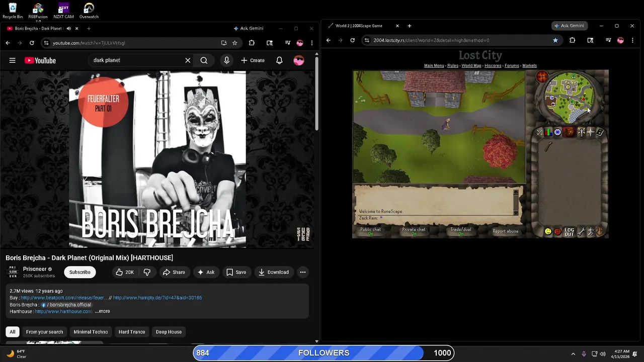Open Chrome three-dot menu in YouTube window
644x362 pixels.
pyautogui.click(x=312, y=43)
